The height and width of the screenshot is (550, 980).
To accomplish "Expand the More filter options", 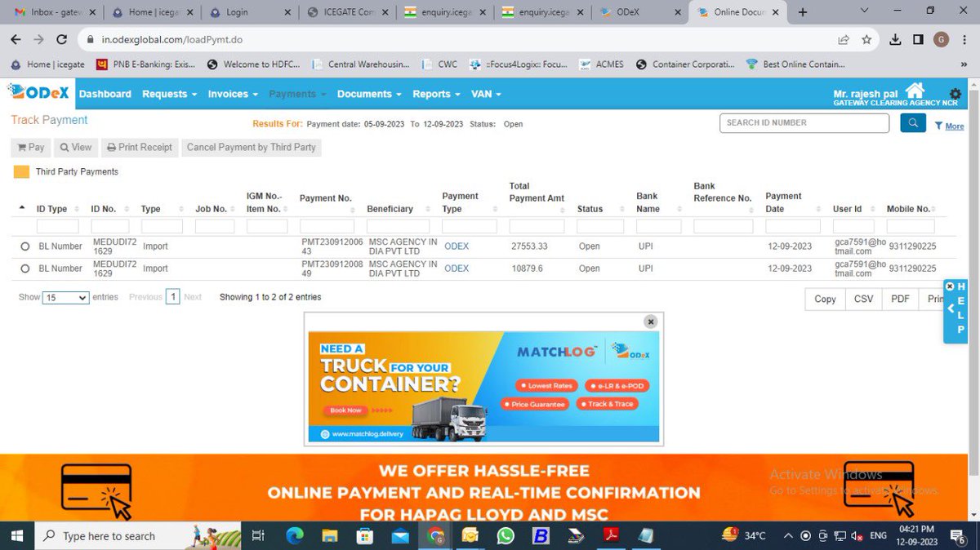I will pos(949,126).
